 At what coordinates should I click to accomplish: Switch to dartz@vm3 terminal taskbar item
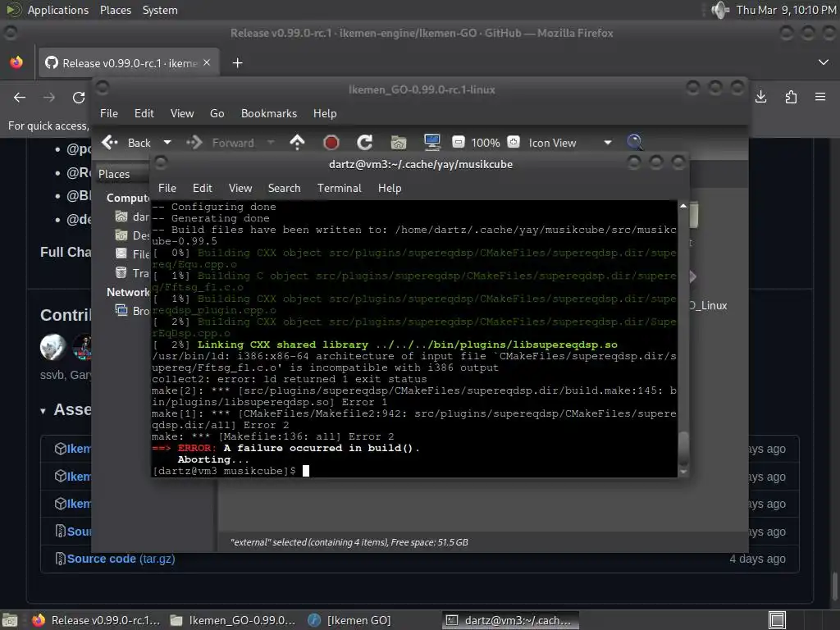click(x=510, y=620)
